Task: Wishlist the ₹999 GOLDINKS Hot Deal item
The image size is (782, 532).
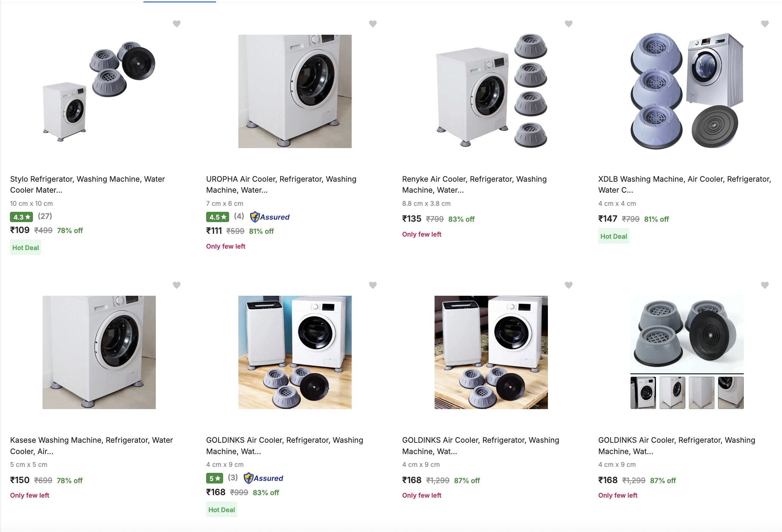Action: pos(373,285)
